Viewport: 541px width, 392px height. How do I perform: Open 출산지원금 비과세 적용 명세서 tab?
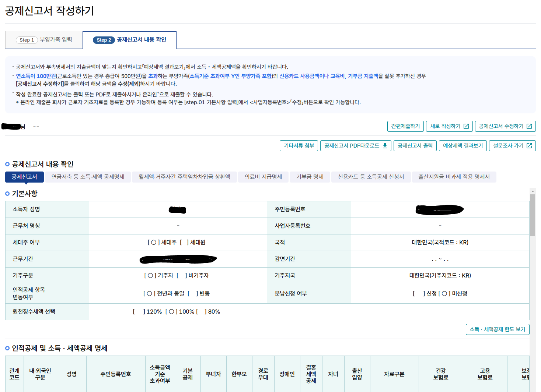454,177
